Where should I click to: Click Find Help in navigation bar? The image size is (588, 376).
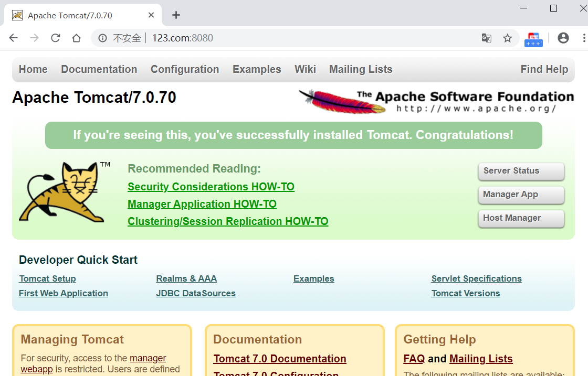click(544, 69)
